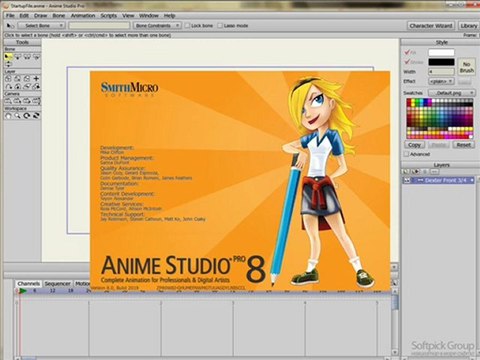
Task: Select the Shear Layer tool
Action: click(27, 87)
